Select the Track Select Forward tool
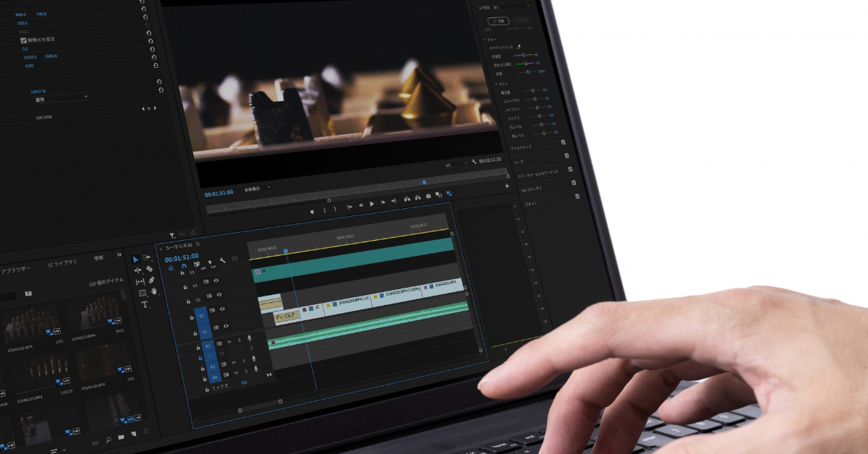Image resolution: width=868 pixels, height=454 pixels. coord(147,257)
